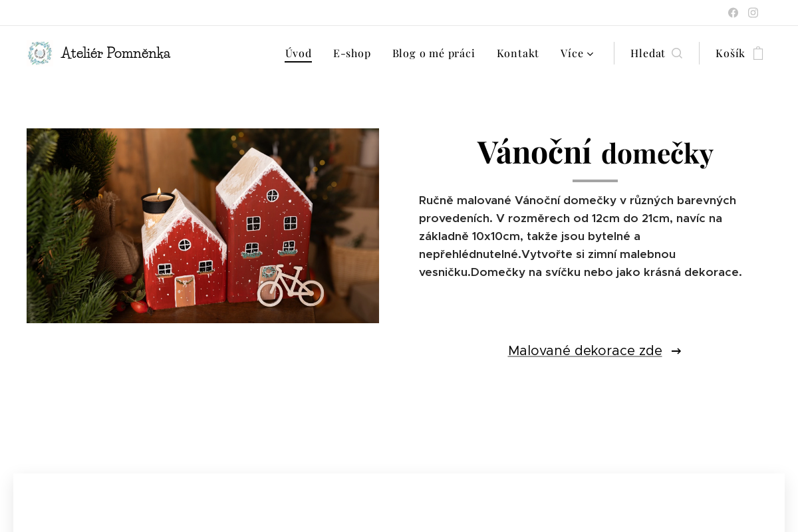Click the Ateliér Pomněnka wreath logo
Screen dimensions: 798x532
pos(40,53)
